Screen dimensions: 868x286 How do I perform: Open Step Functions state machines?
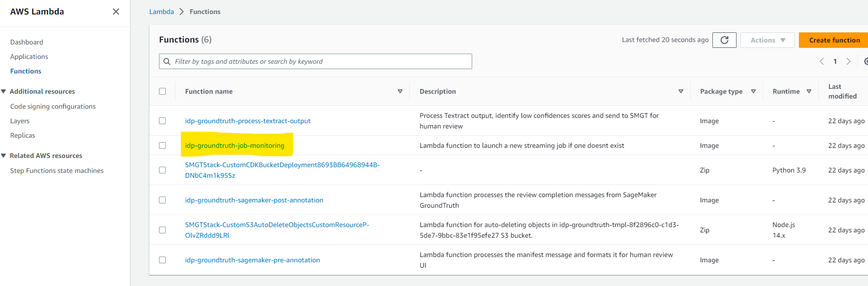point(57,171)
